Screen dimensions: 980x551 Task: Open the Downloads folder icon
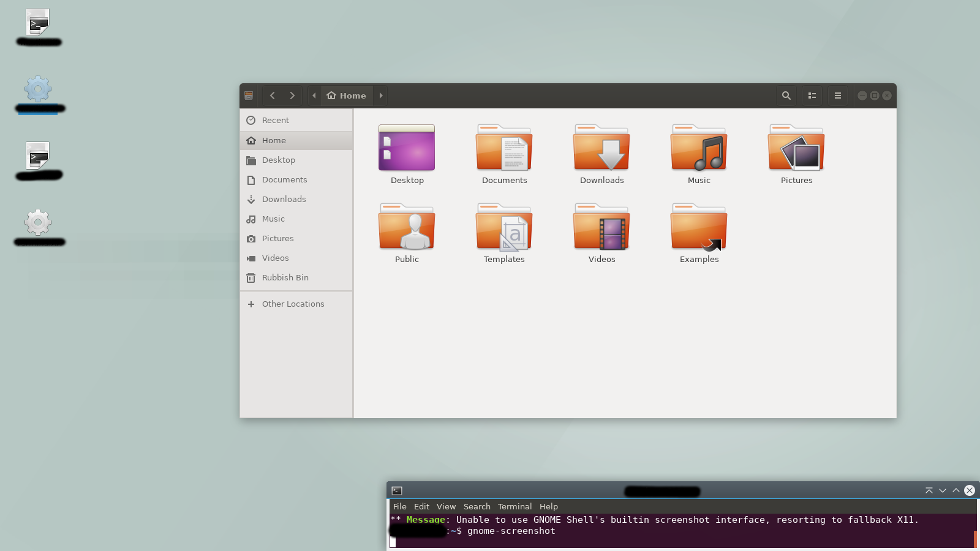601,148
